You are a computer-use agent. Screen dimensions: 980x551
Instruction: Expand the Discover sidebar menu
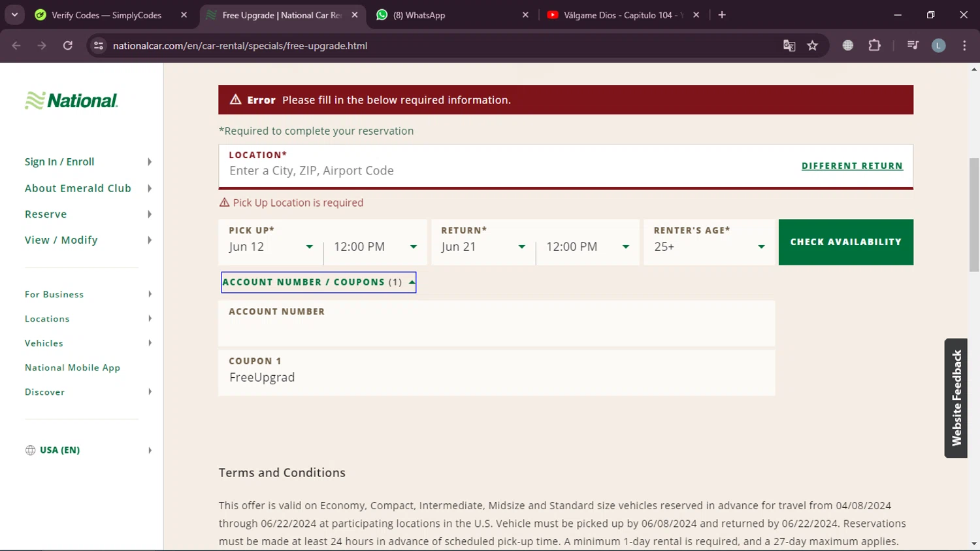(88, 392)
